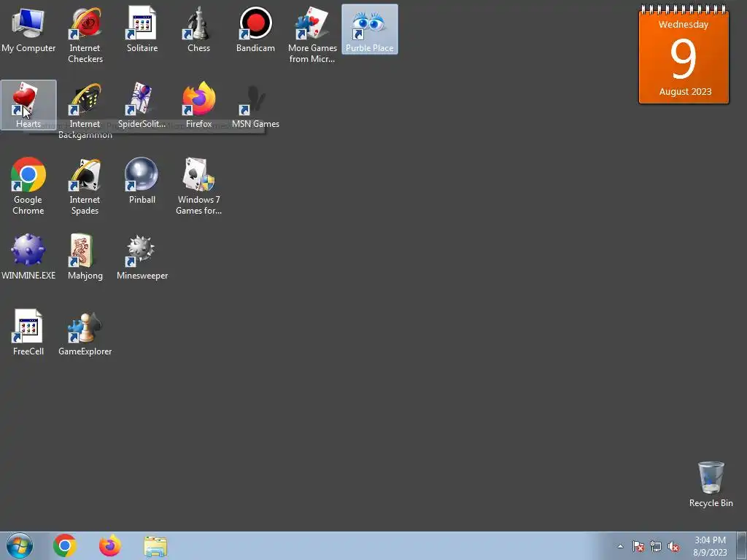Select the GameExplorer shortcut
This screenshot has height=560, width=747.
85,332
